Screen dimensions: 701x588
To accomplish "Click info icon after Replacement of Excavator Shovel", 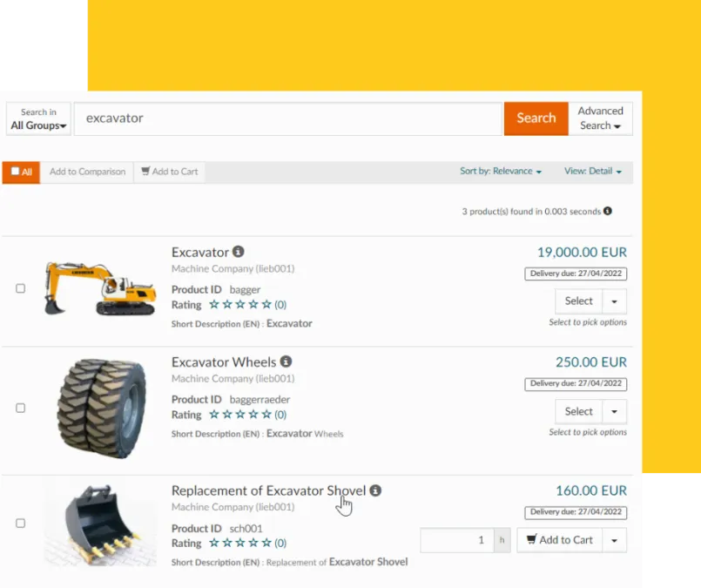I will (375, 490).
